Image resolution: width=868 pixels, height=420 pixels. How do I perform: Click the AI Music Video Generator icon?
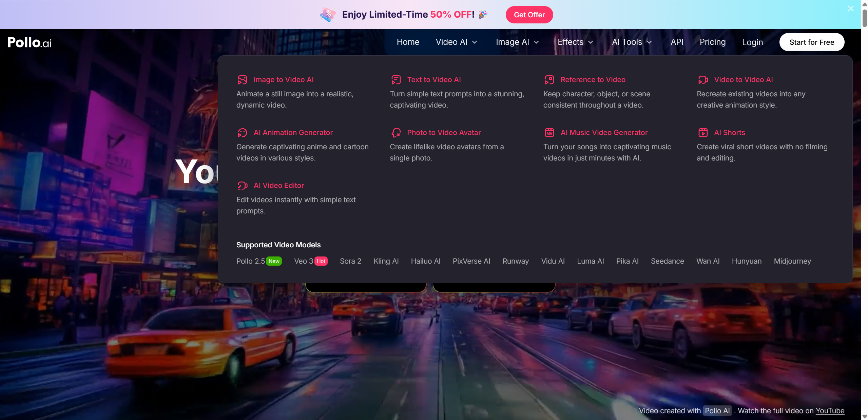pyautogui.click(x=549, y=133)
